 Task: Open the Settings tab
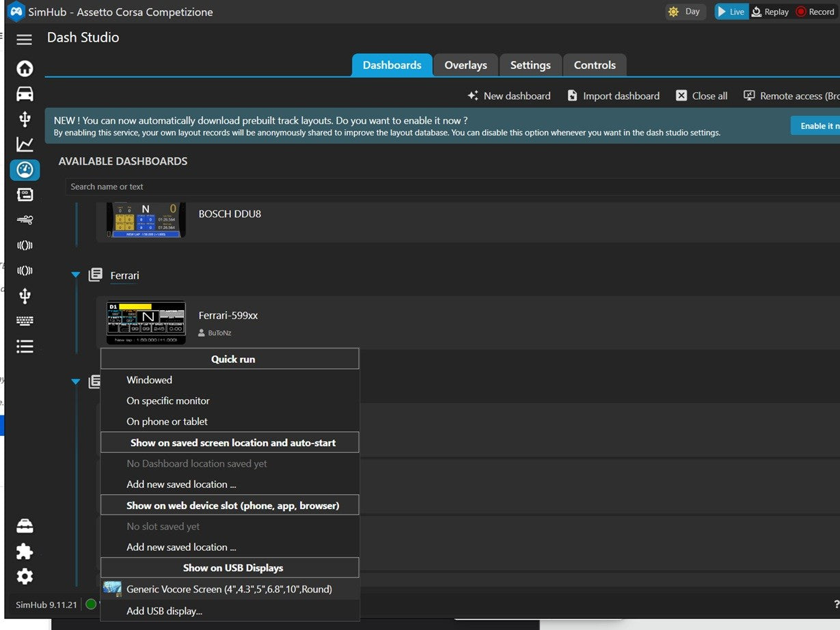(530, 65)
